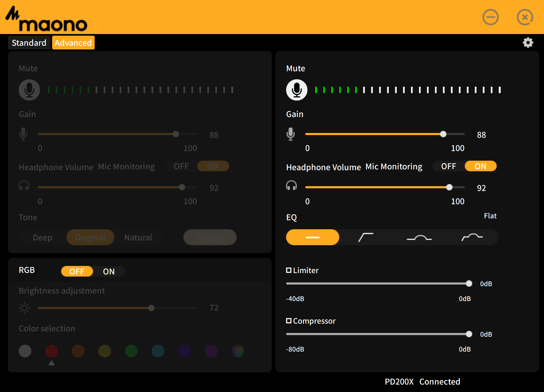This screenshot has width=544, height=392.
Task: Pick the yellow-green color swatch
Action: (x=105, y=351)
